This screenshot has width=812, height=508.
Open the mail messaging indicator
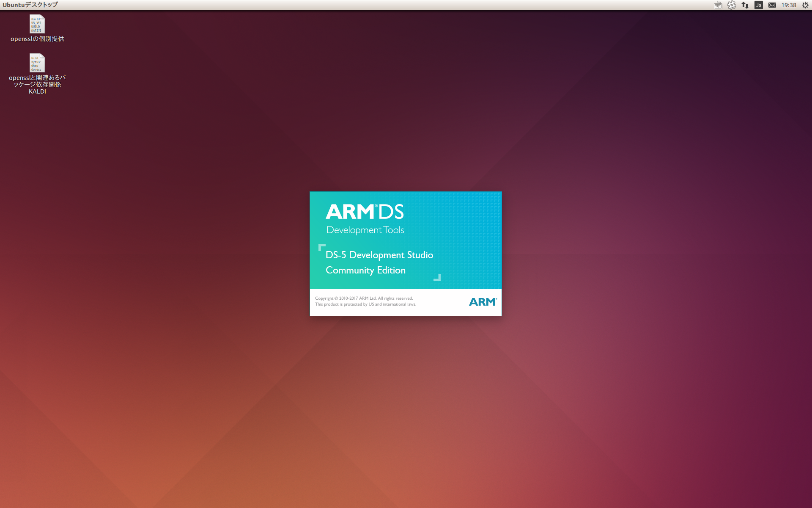click(772, 5)
